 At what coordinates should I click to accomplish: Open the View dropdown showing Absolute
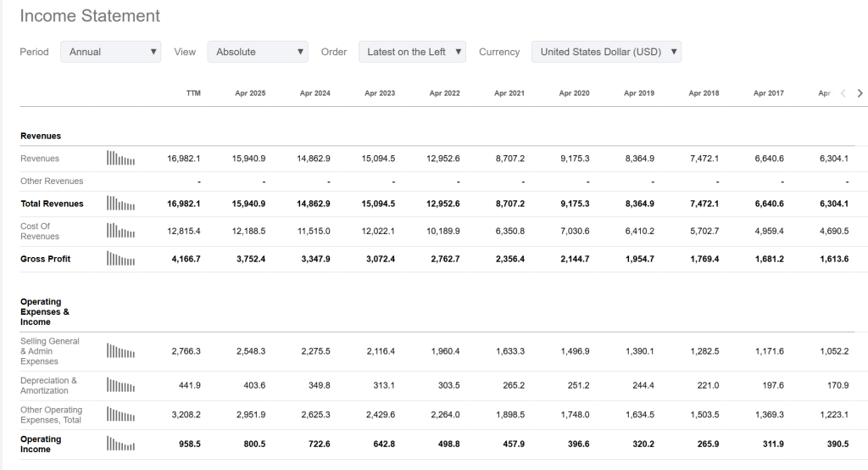point(257,52)
